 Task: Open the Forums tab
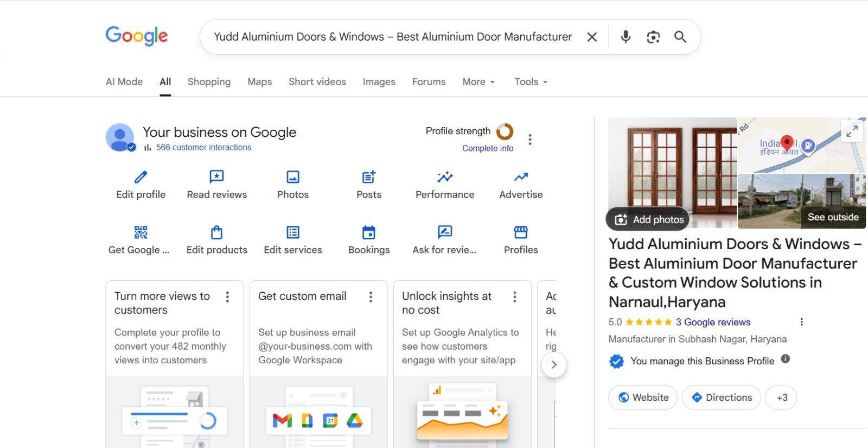point(429,81)
